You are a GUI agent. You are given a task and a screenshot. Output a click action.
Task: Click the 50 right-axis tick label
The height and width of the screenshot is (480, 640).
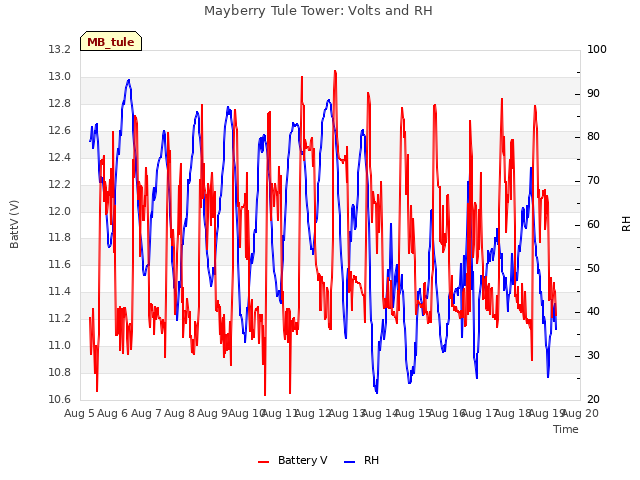[593, 268]
